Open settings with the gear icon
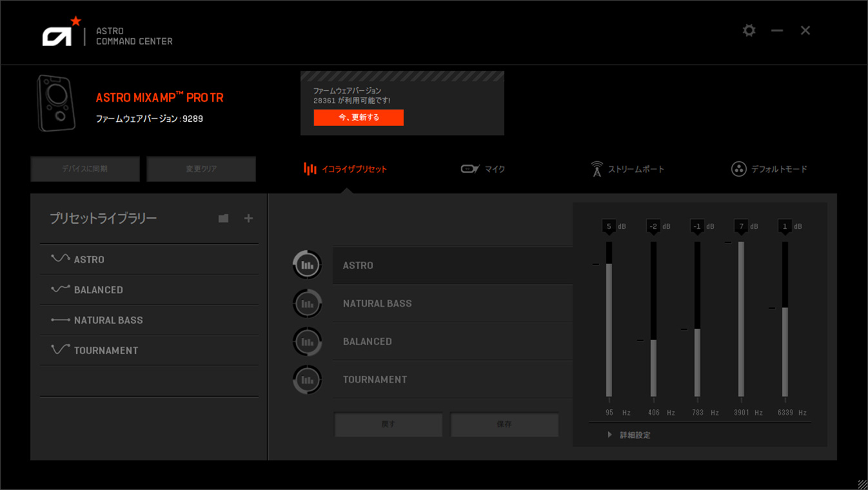 click(x=749, y=30)
